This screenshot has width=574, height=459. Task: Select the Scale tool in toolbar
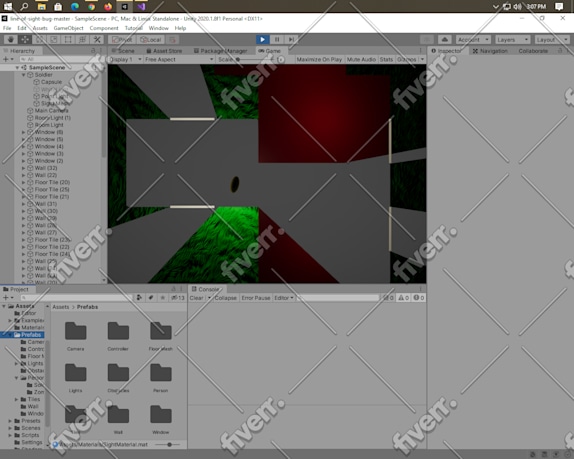pos(54,40)
